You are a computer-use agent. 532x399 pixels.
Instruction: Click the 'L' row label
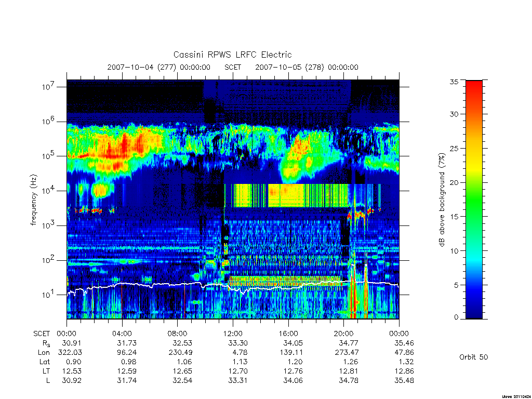click(x=48, y=381)
